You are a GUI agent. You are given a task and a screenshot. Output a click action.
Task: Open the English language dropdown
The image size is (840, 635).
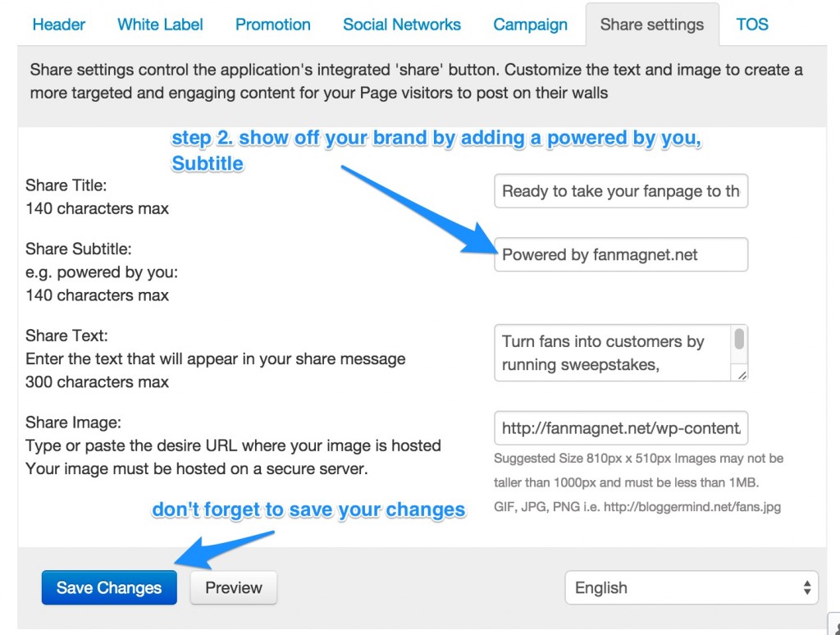pos(692,588)
